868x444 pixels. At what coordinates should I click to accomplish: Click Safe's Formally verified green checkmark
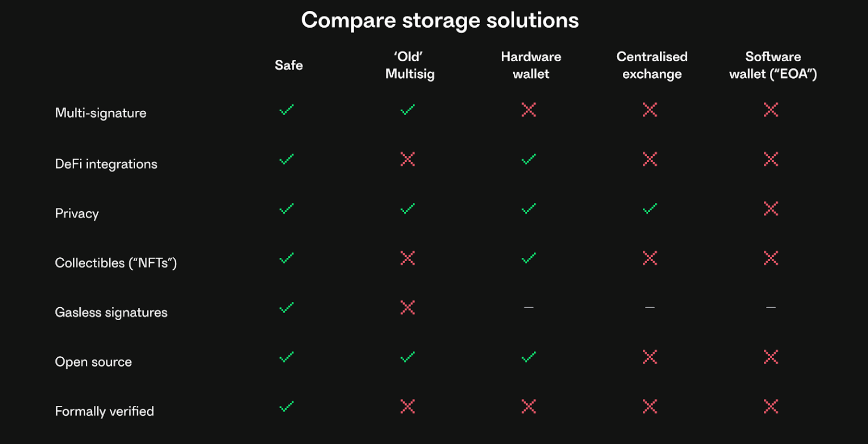(286, 407)
